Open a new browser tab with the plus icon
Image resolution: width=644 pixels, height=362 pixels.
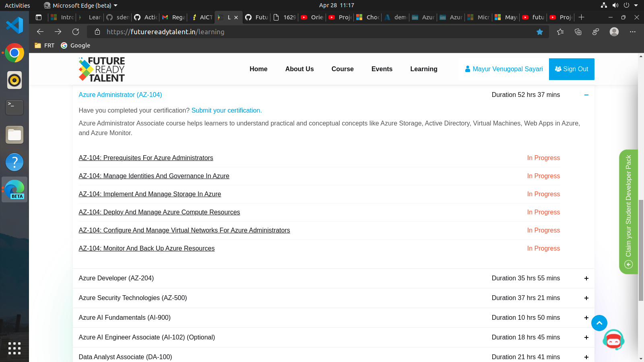(x=582, y=17)
